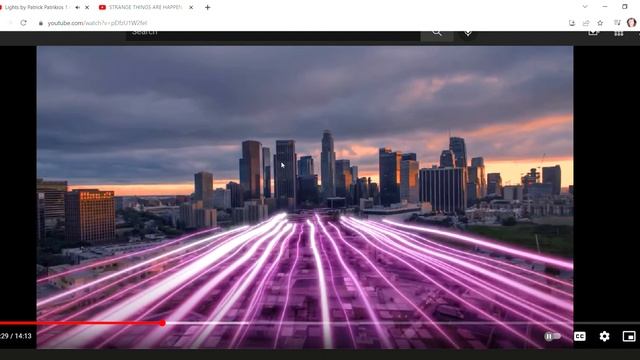Image resolution: width=640 pixels, height=360 pixels.
Task: Expand the tab search dropdown arrow
Action: (x=585, y=7)
